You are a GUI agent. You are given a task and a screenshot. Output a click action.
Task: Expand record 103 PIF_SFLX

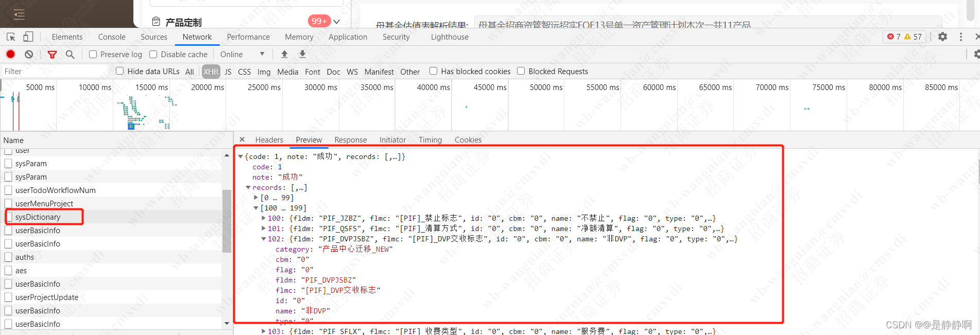click(264, 331)
